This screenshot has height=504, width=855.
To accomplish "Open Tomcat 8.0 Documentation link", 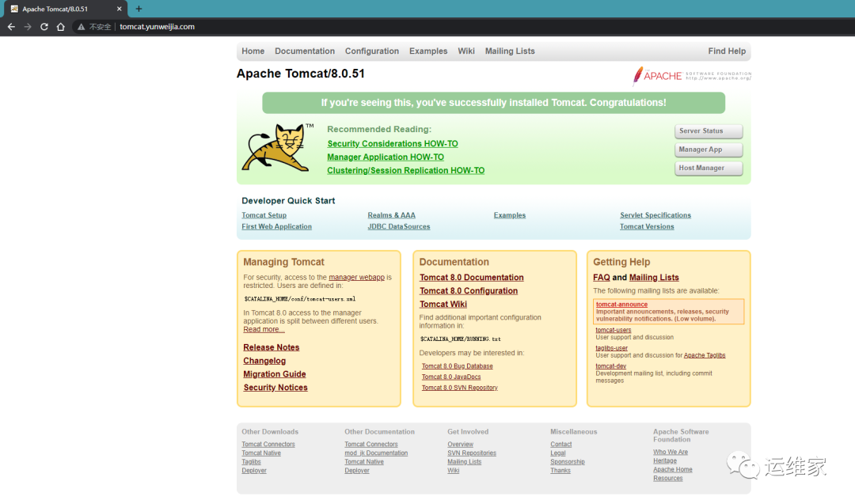I will (472, 278).
